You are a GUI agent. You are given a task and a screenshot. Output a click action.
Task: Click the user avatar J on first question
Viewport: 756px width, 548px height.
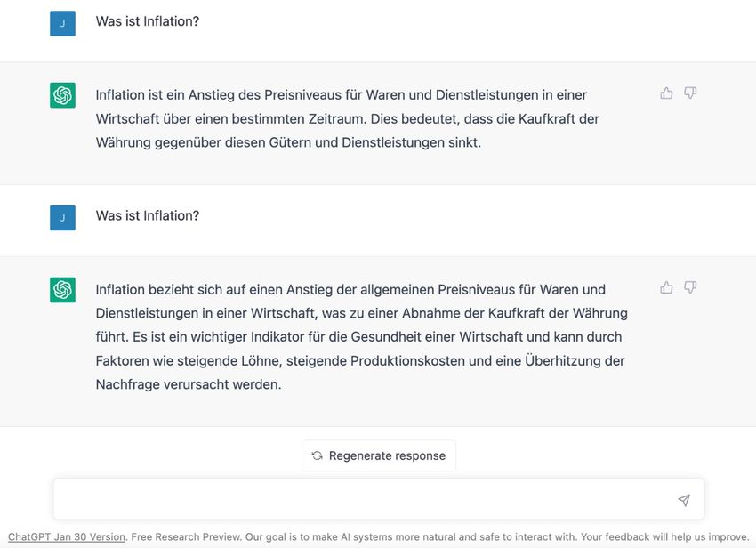coord(62,23)
